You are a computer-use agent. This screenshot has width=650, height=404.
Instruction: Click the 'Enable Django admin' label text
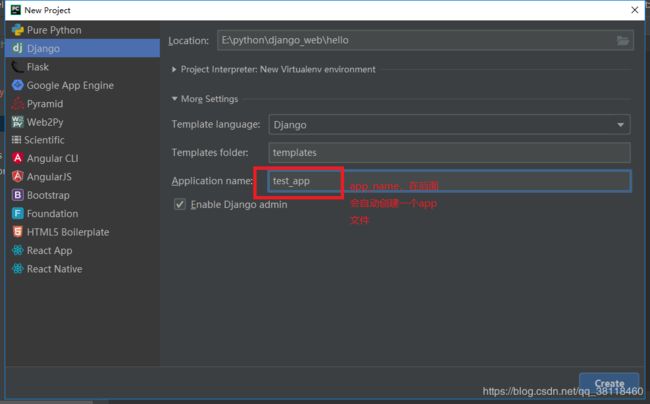pyautogui.click(x=239, y=205)
